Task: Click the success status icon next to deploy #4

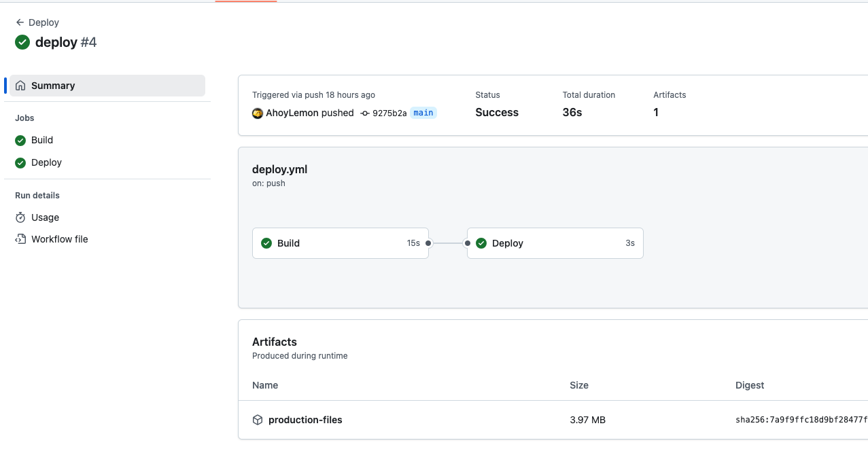Action: [x=22, y=42]
